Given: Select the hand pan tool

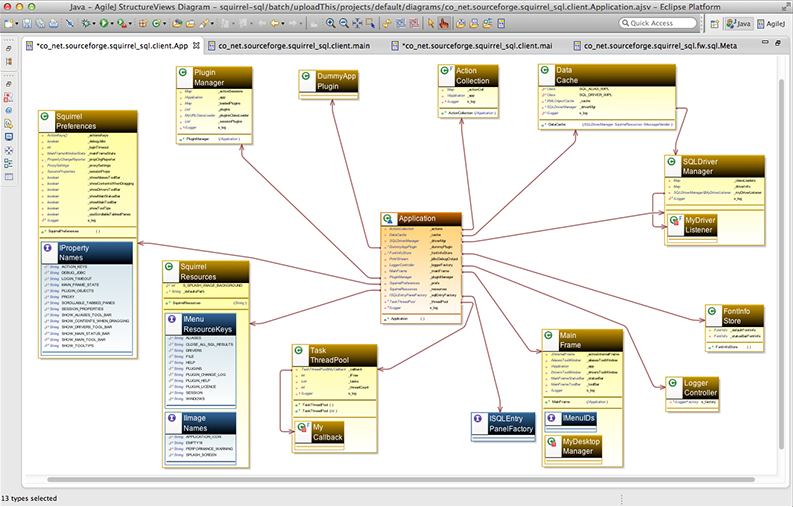Looking at the screenshot, I should [x=444, y=23].
